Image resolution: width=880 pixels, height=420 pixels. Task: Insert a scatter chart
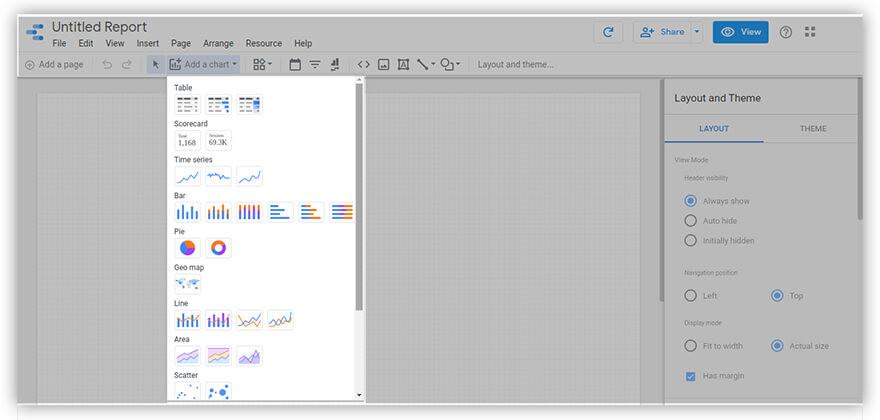[187, 391]
